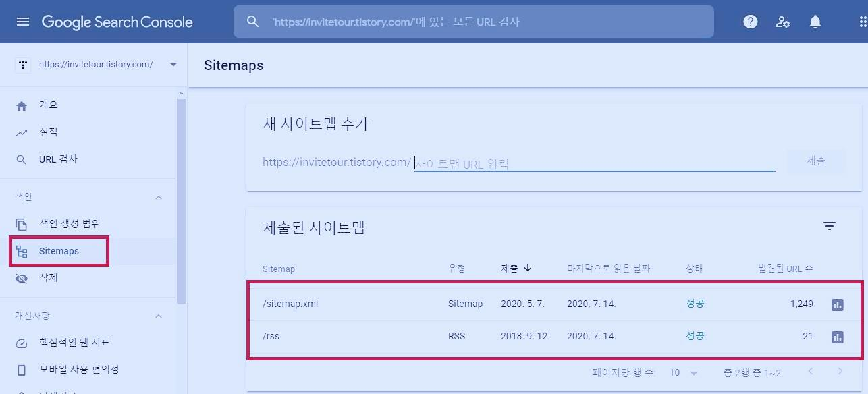The image size is (868, 394).
Task: Click the tistory property favicon
Action: coord(23,65)
